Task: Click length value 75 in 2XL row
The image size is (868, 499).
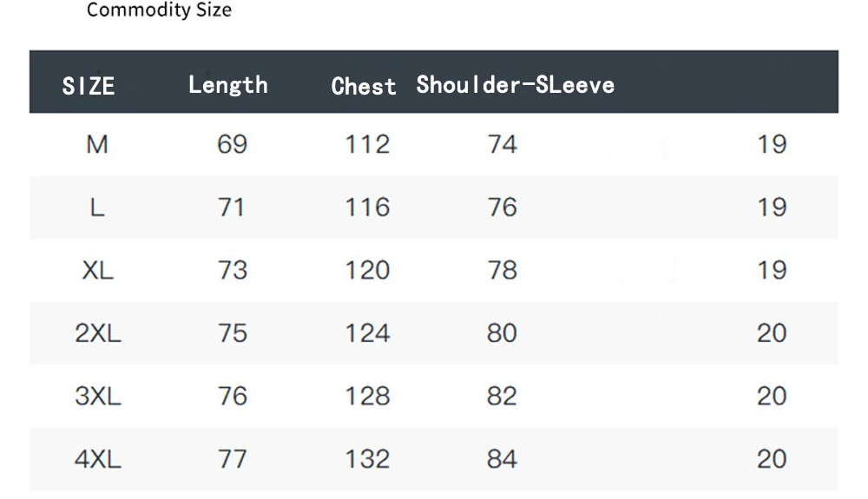Action: (232, 333)
